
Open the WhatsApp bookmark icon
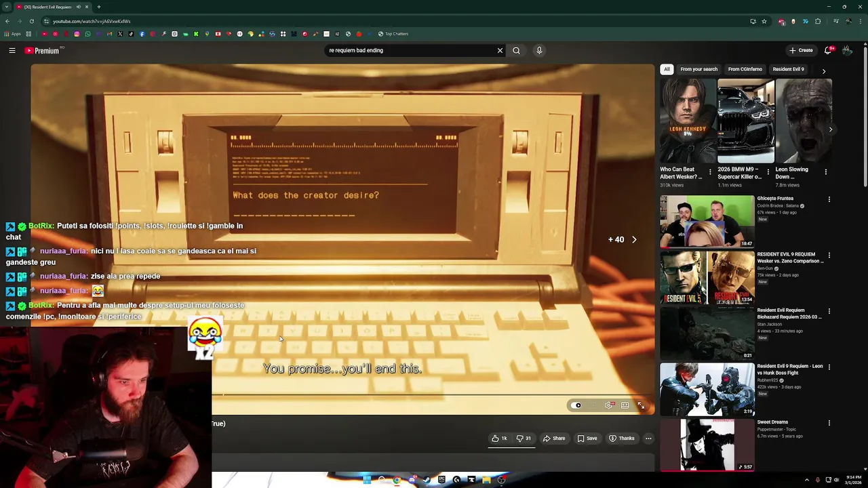87,34
